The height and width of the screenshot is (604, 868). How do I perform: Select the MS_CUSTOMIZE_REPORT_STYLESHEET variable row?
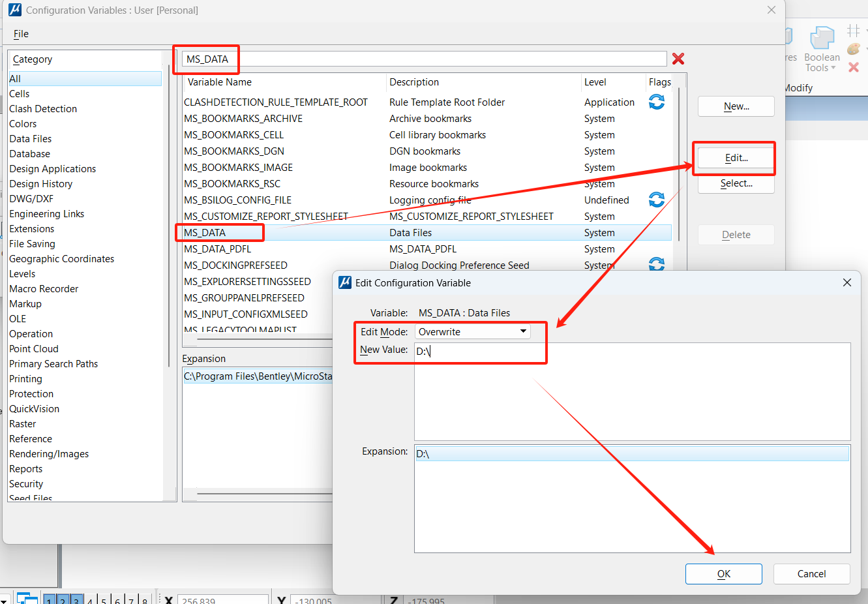(427, 216)
